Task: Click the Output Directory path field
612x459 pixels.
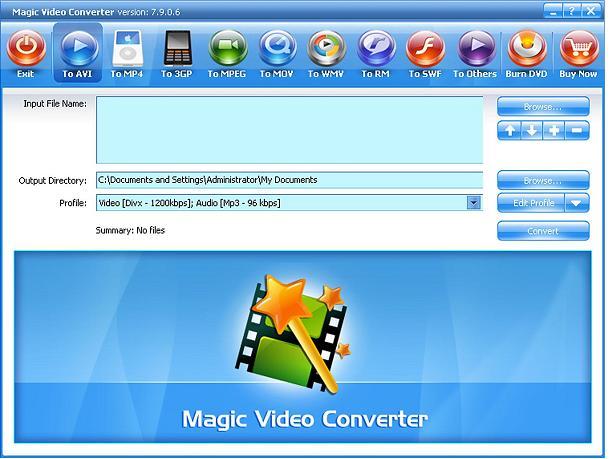Action: coord(289,180)
